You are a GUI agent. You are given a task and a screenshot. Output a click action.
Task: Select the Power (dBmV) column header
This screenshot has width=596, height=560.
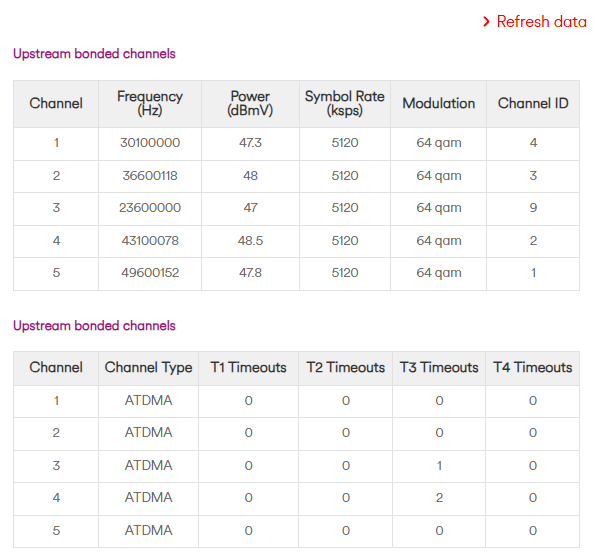(250, 103)
